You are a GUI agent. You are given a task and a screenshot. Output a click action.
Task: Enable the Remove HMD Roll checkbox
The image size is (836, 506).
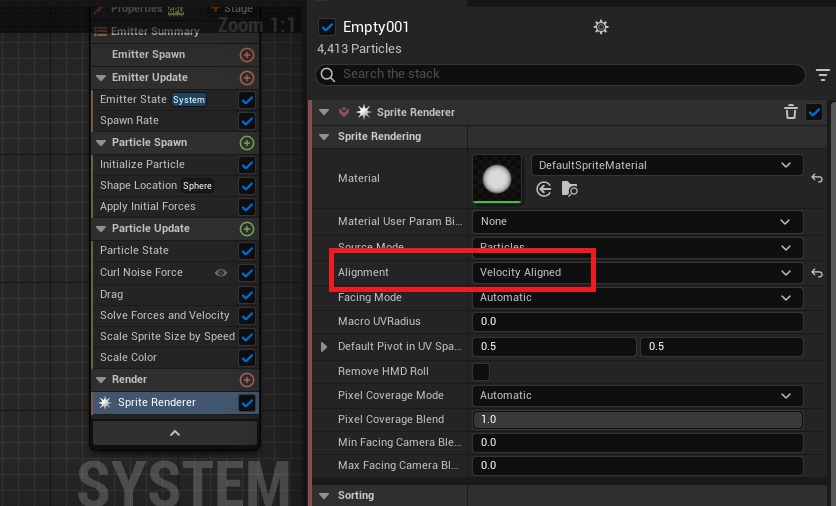(x=481, y=372)
